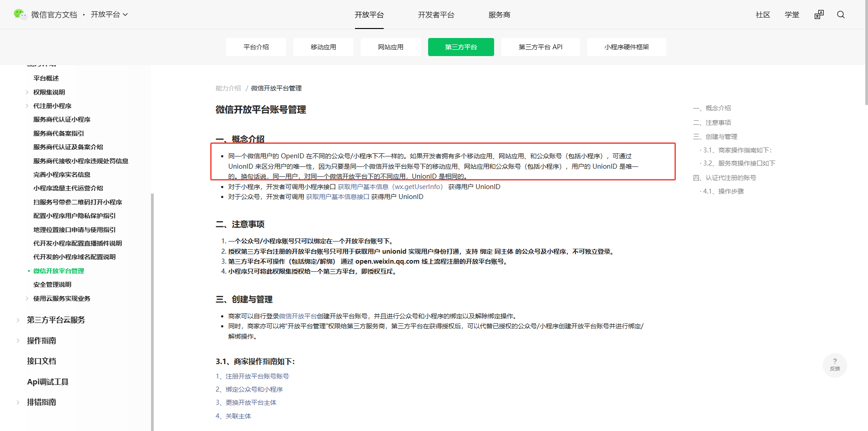Click the active 微信开放平台管理 sidebar item
This screenshot has height=431, width=868.
point(59,271)
